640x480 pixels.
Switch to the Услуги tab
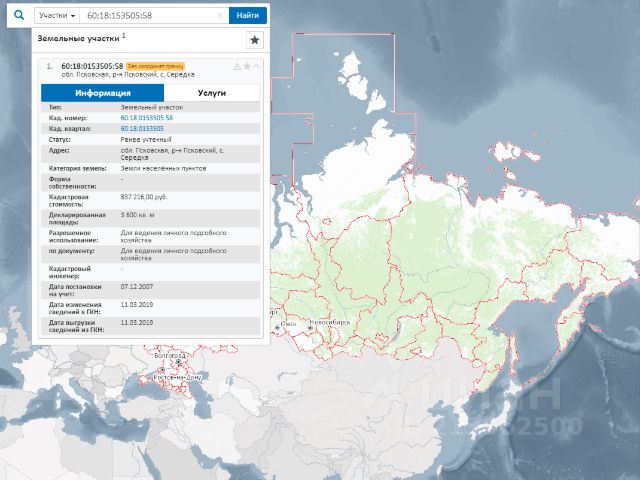pos(212,92)
